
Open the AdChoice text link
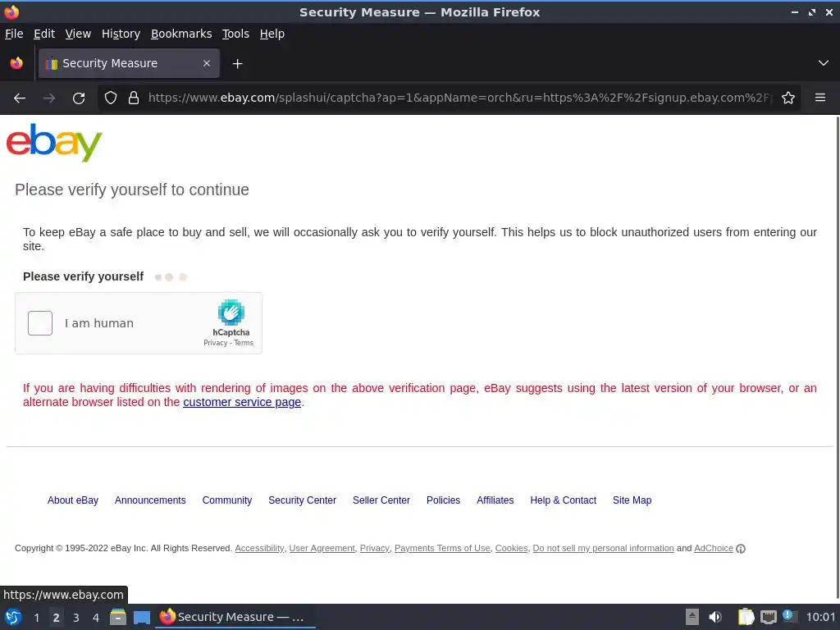[x=714, y=549]
